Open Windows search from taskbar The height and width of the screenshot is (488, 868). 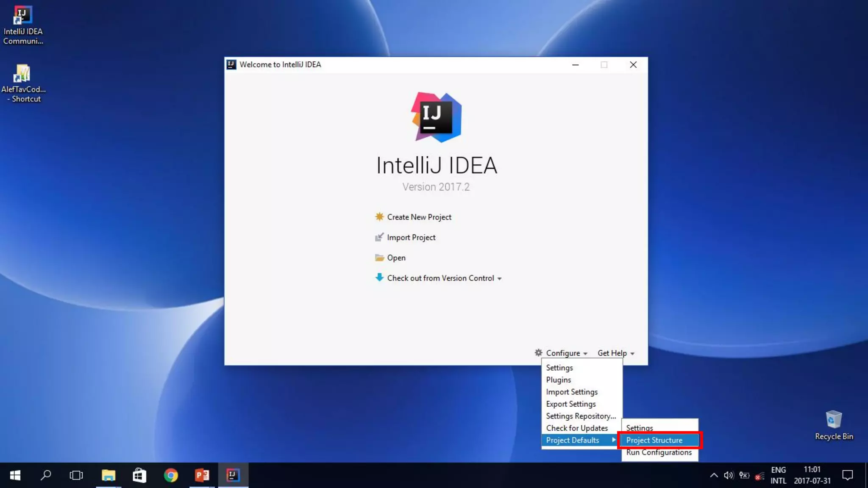click(46, 475)
